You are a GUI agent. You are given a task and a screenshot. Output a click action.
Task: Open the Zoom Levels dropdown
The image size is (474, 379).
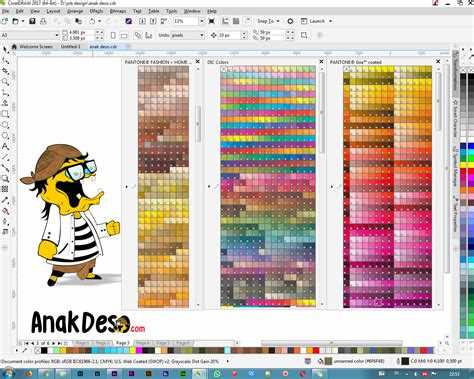202,21
